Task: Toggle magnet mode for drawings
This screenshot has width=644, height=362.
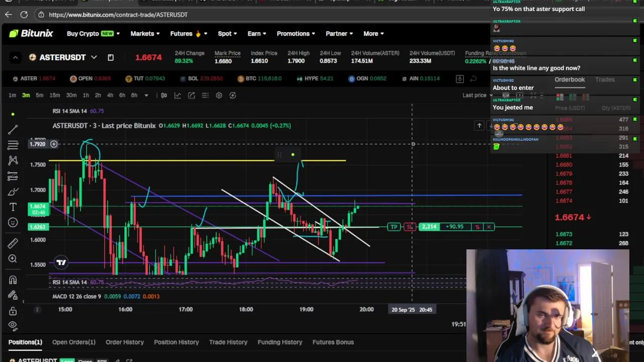Action: [x=13, y=280]
